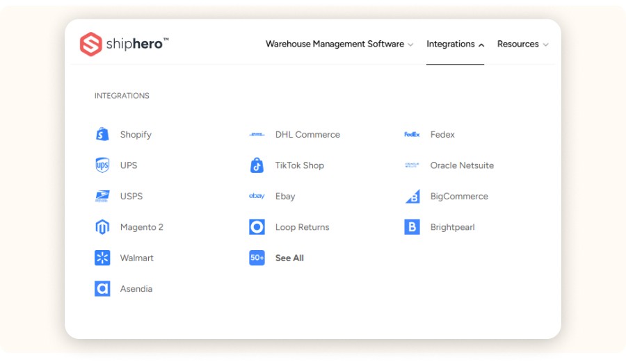This screenshot has height=364, width=626.
Task: Open the Loop Returns link
Action: 303,227
